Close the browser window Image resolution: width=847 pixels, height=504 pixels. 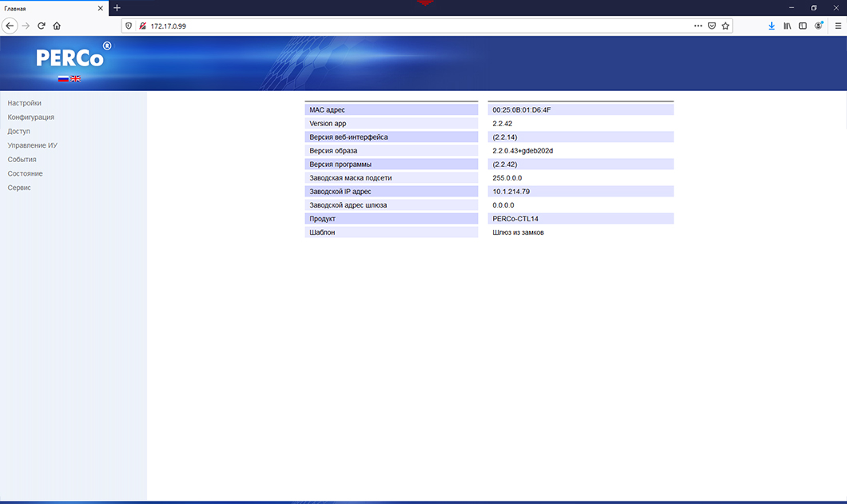(x=836, y=8)
